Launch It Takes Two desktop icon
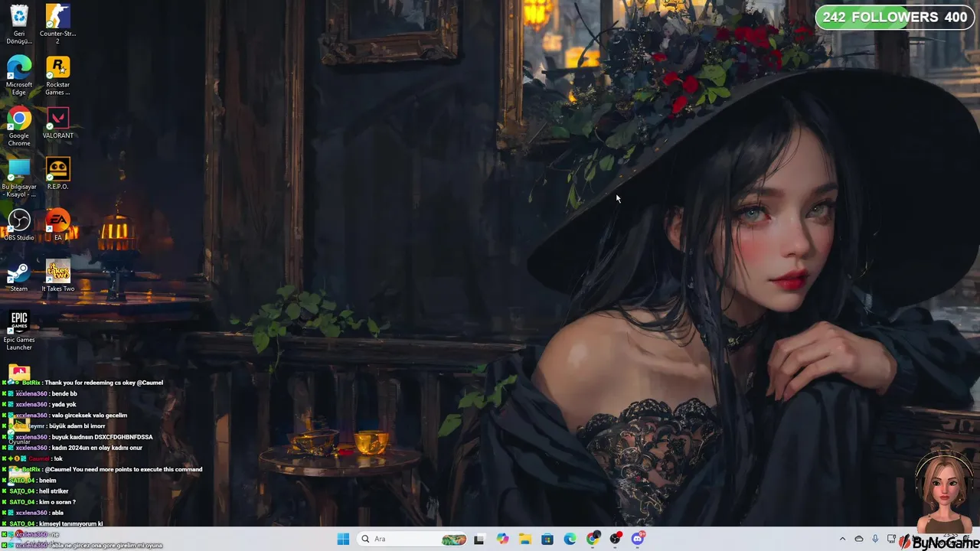980x551 pixels. pos(57,276)
